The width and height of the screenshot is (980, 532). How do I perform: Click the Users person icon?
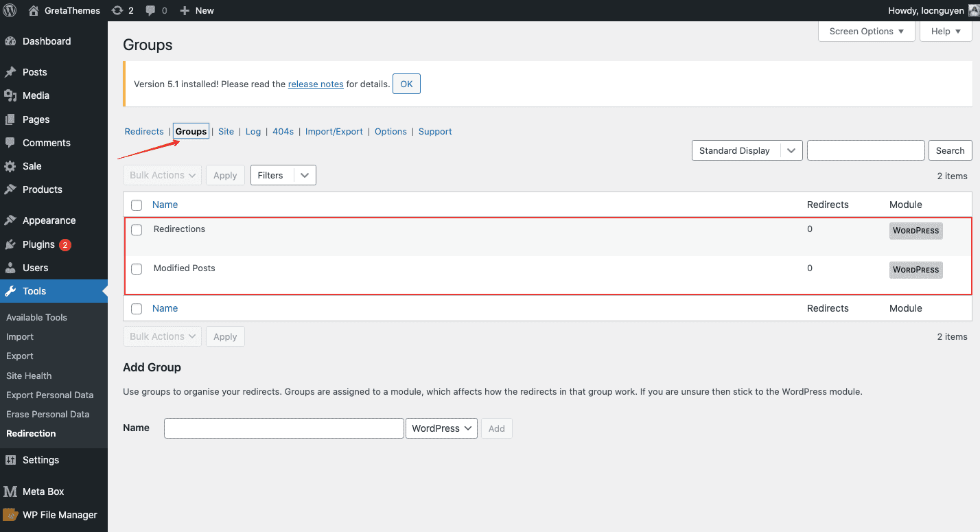coord(10,268)
